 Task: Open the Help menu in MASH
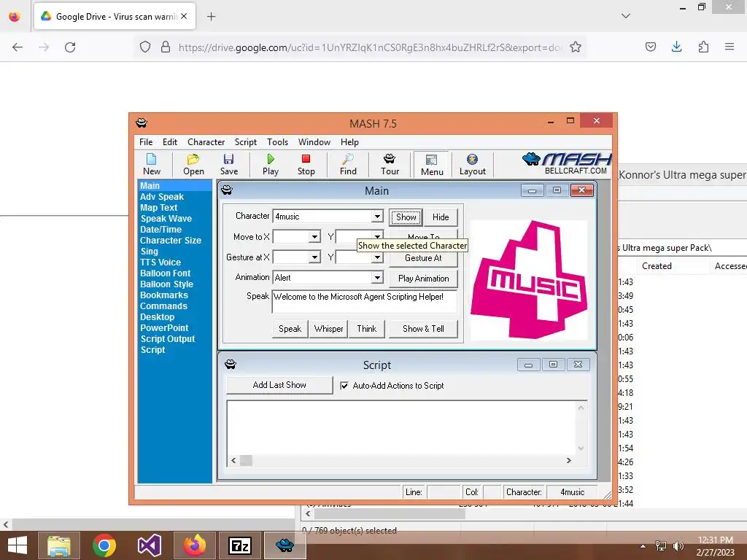[349, 142]
